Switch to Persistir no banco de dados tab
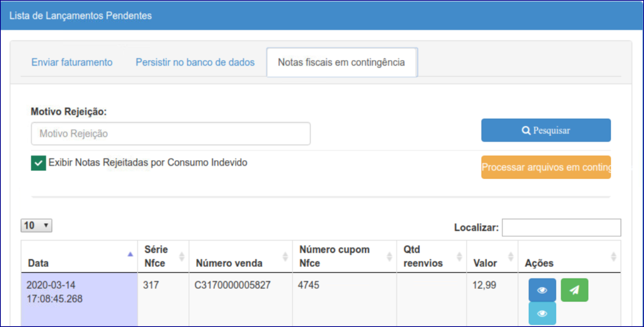Image resolution: width=644 pixels, height=327 pixels. click(195, 62)
